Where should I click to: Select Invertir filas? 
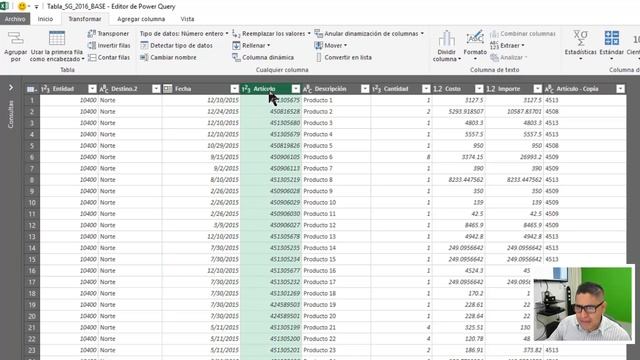[x=109, y=45]
